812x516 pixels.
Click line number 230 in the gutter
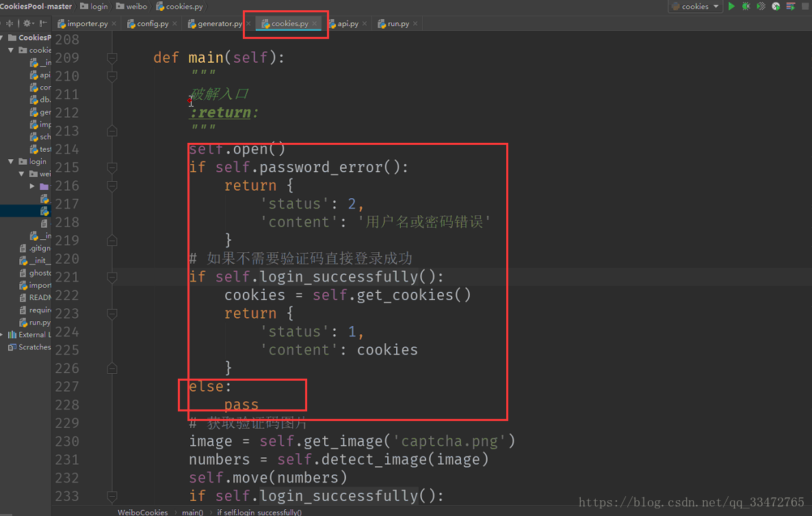pyautogui.click(x=67, y=442)
